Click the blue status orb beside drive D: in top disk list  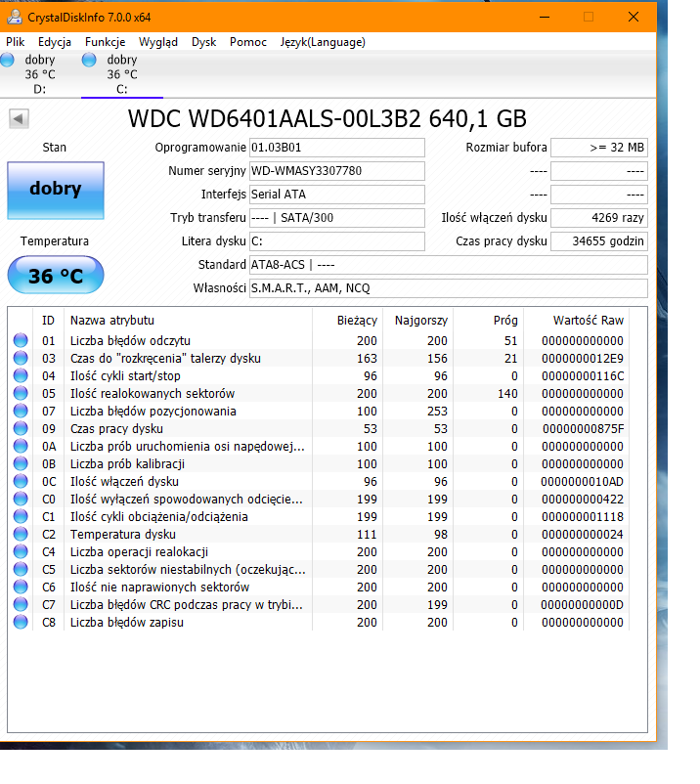pyautogui.click(x=7, y=60)
